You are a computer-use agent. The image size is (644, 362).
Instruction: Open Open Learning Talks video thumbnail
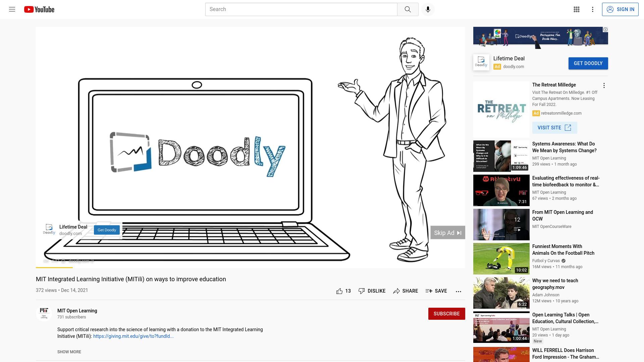501,327
